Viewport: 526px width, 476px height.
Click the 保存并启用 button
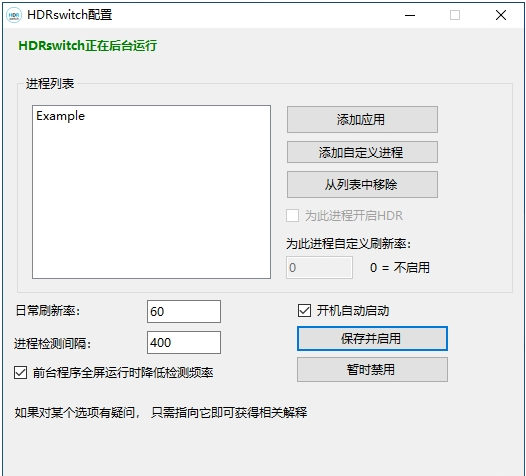point(372,338)
